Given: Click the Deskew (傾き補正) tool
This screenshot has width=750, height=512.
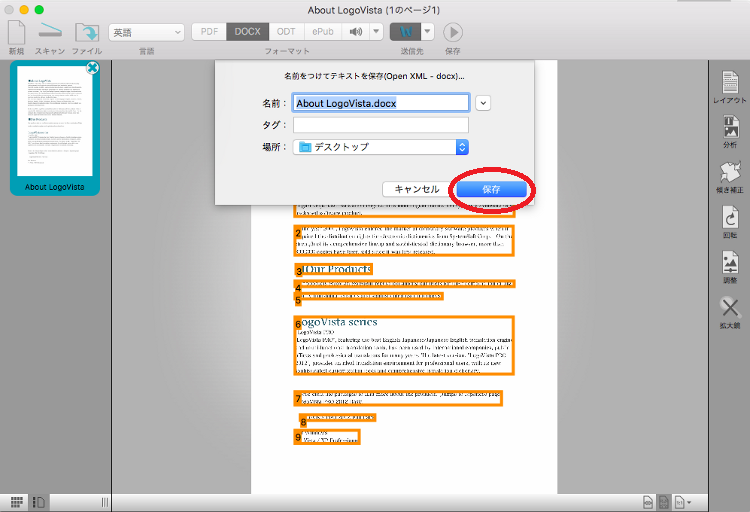Looking at the screenshot, I should click(x=729, y=172).
